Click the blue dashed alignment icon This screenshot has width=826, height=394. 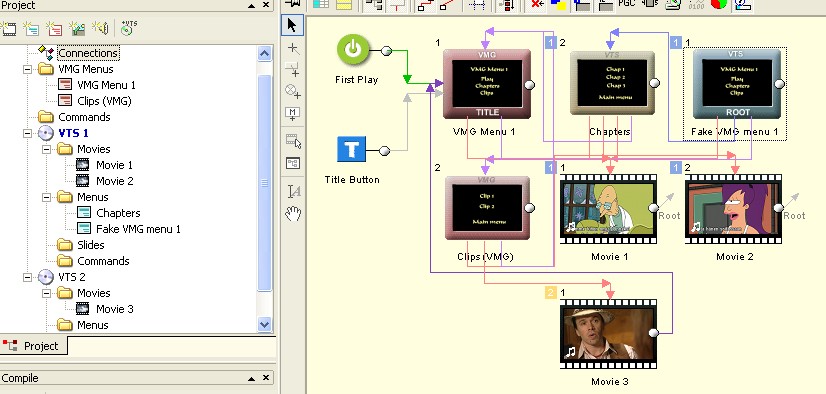click(477, 5)
